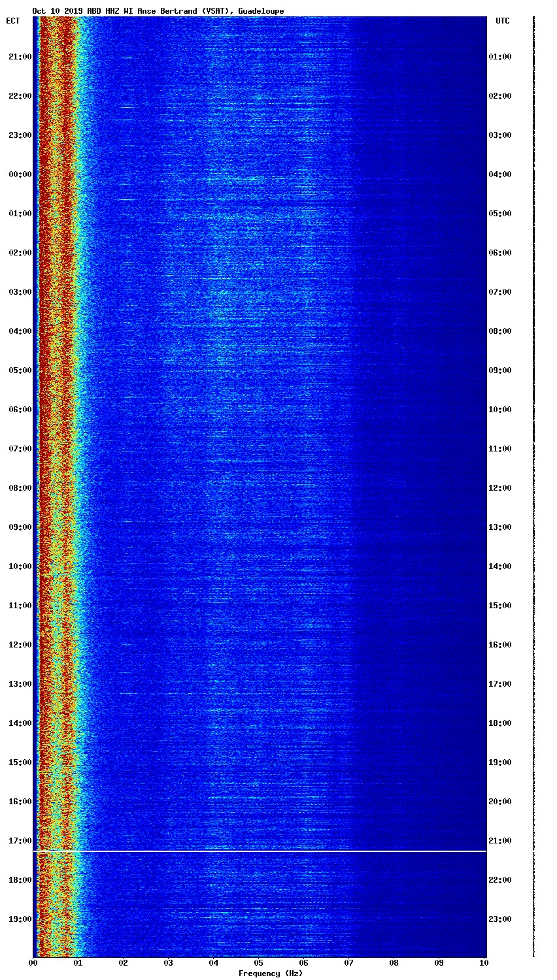Screen dimensions: 557x980
Task: Click the 00:00 ECT time label
Action: [20, 174]
